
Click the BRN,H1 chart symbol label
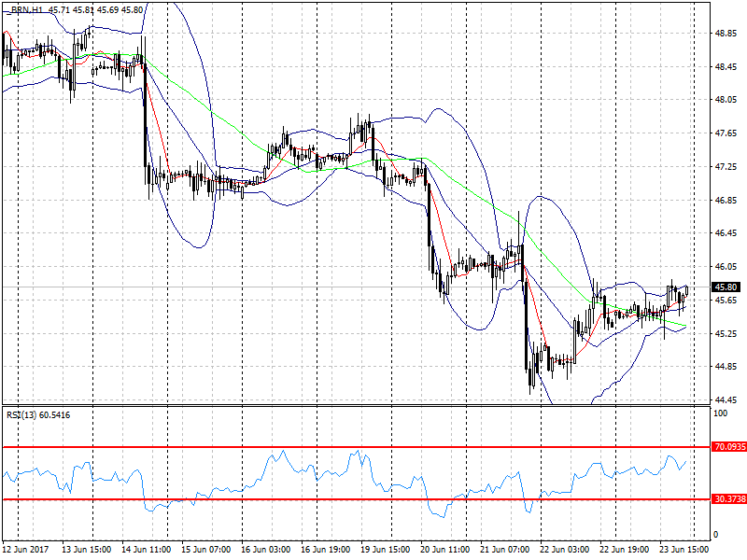pyautogui.click(x=30, y=9)
